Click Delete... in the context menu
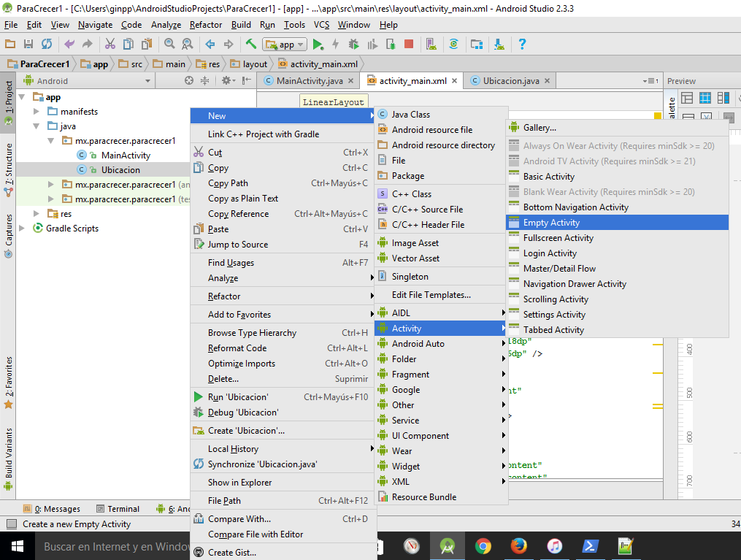 pyautogui.click(x=282, y=379)
